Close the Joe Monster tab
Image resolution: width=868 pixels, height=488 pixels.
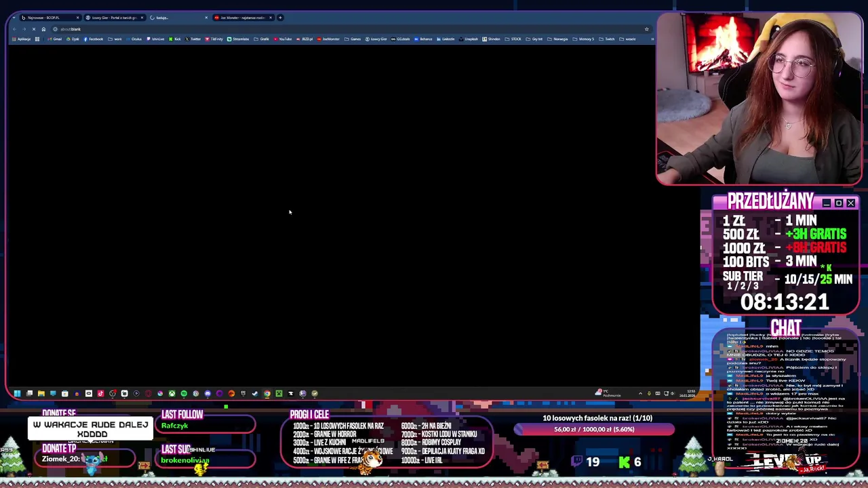point(271,18)
